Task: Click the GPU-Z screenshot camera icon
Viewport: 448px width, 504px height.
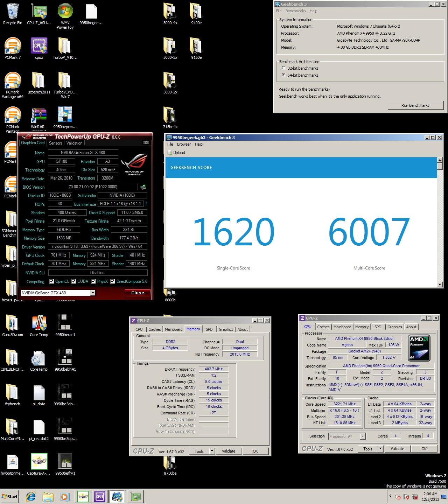Action: tap(146, 142)
